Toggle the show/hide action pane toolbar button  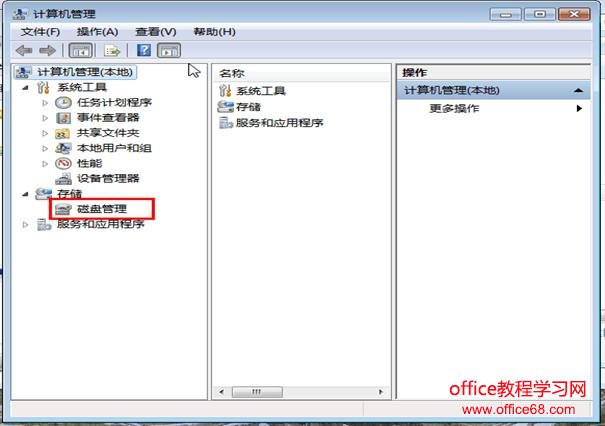[x=169, y=51]
